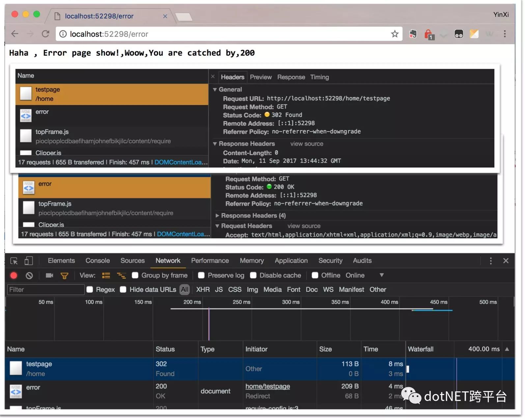Switch to the Console tab
The image size is (525, 420).
click(x=97, y=261)
